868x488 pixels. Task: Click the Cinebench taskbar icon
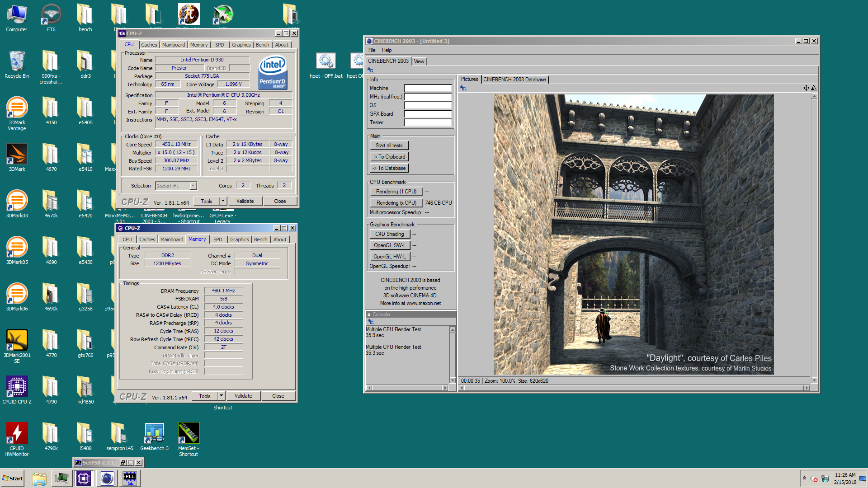[107, 478]
